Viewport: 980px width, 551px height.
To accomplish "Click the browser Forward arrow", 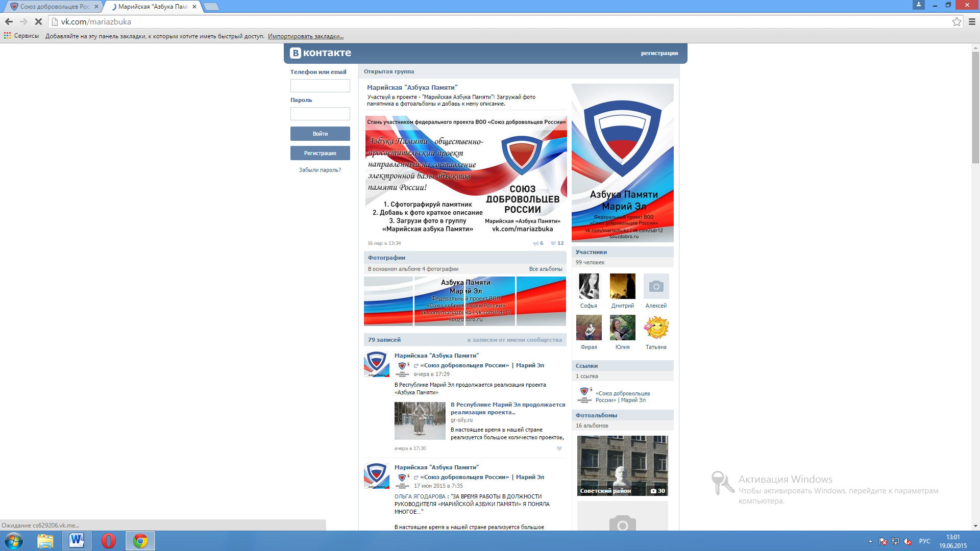I will 23,21.
